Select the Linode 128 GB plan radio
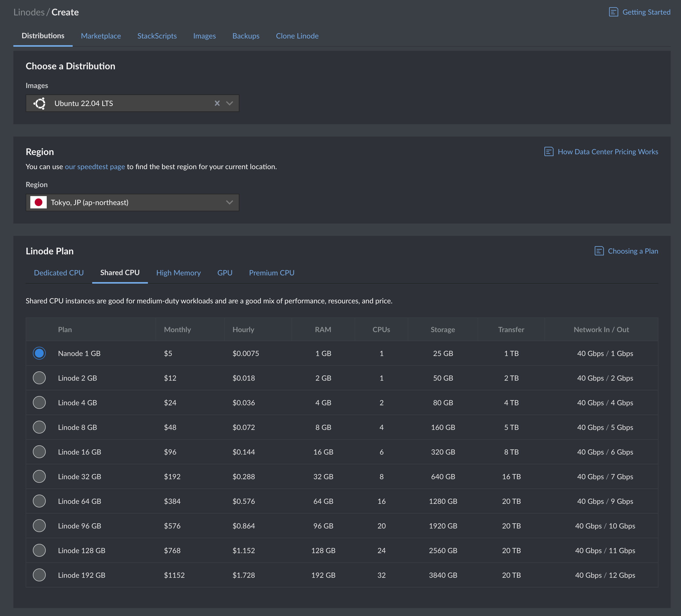Screen dimensions: 681x616 pos(39,551)
